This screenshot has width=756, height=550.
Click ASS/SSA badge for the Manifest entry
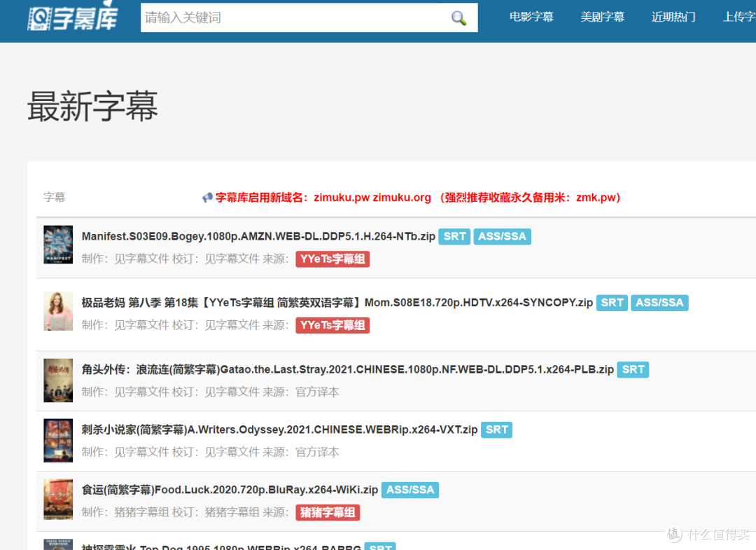point(502,236)
